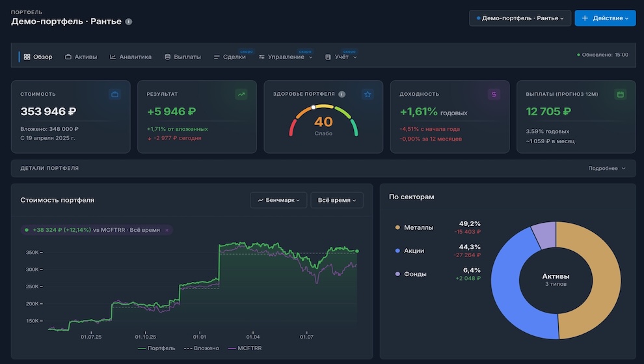This screenshot has height=364, width=644.
Task: Click the briefcase icon on Стоимость card
Action: (x=115, y=94)
